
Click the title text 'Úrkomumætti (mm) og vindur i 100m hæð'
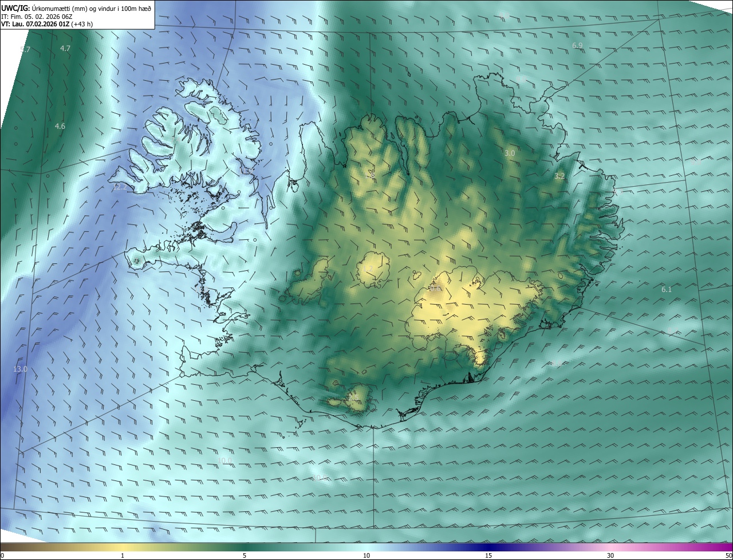(91, 8)
